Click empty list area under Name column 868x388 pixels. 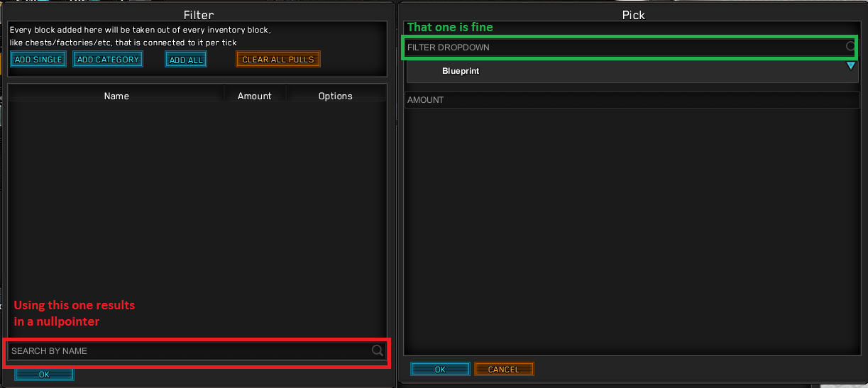116,213
